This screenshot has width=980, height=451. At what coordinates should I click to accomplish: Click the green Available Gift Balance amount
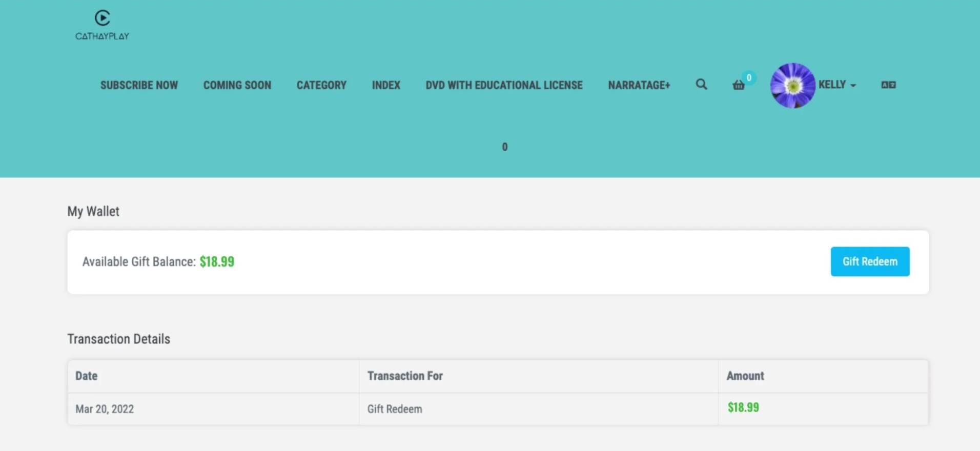pyautogui.click(x=217, y=262)
